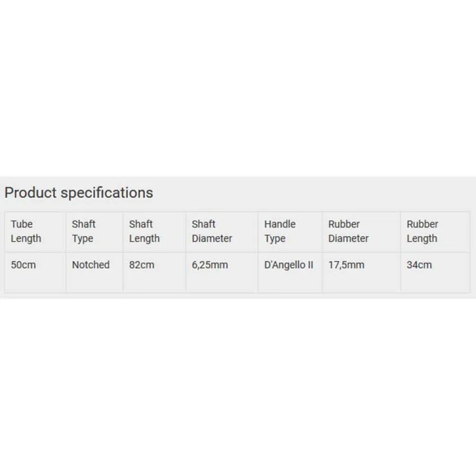Select the 'Tube Length' column header
Image resolution: width=476 pixels, height=476 pixels.
pos(26,231)
